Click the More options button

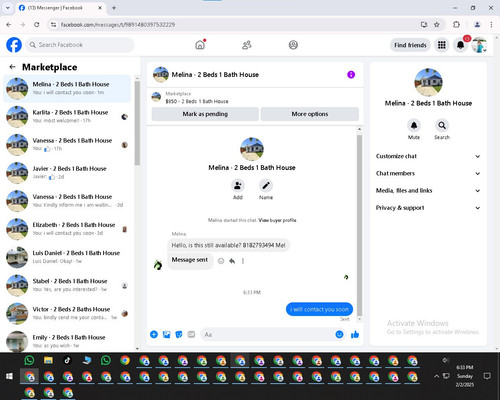pos(310,114)
